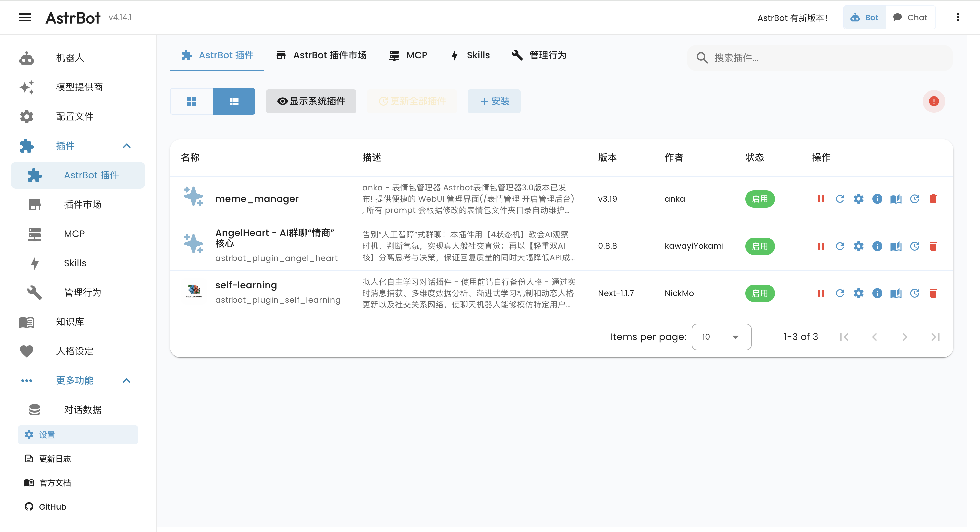Collapse the 更多功能 sidebar section
The image size is (980, 532).
tap(127, 381)
